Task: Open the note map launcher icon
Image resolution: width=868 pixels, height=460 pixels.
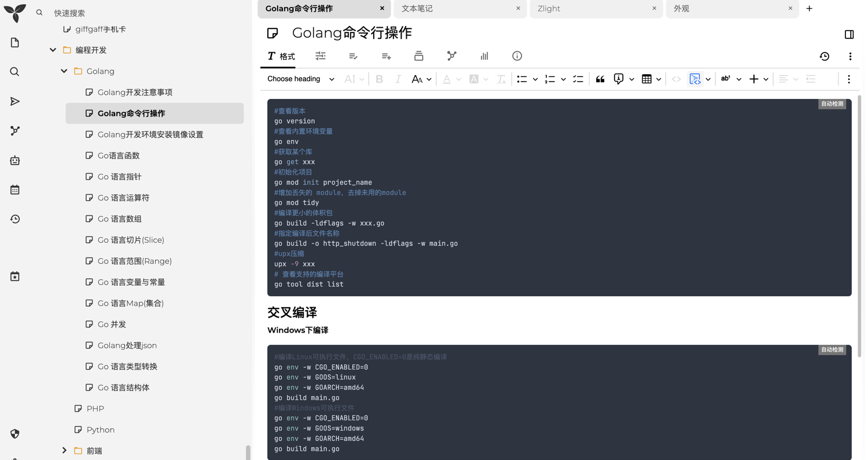Action: [x=15, y=131]
